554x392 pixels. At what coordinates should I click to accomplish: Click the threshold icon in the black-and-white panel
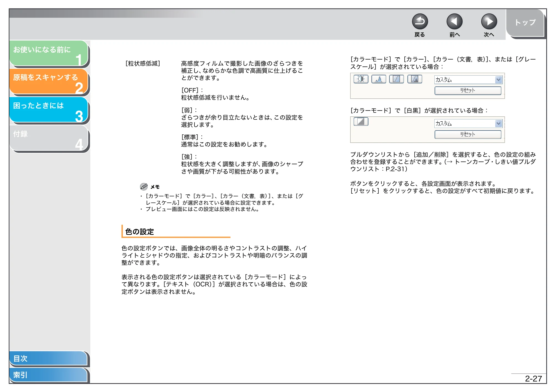click(361, 122)
